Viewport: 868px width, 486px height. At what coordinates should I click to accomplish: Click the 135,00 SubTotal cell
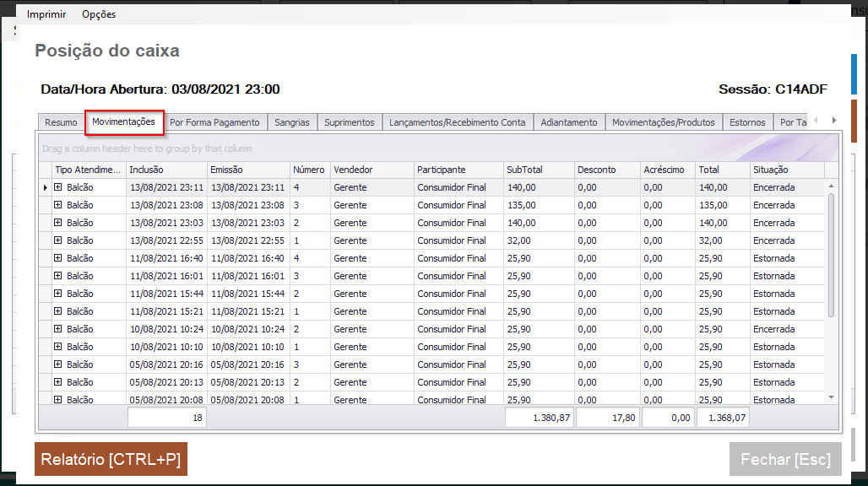pyautogui.click(x=540, y=205)
